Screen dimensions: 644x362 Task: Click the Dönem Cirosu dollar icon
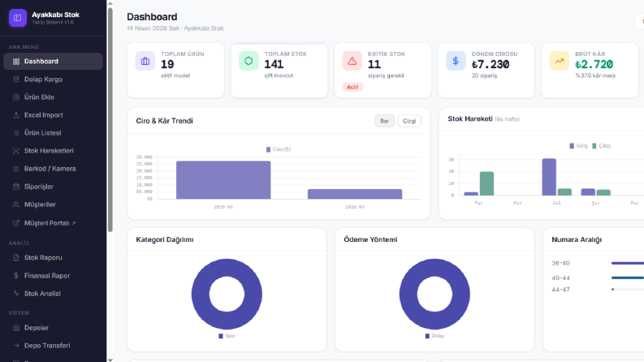[x=456, y=61]
